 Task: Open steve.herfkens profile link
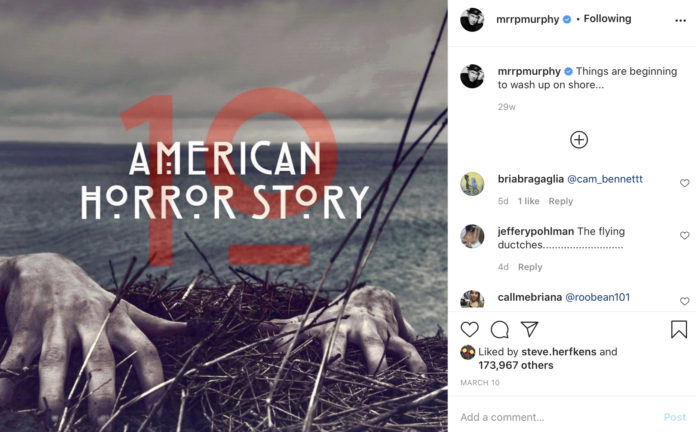[559, 352]
